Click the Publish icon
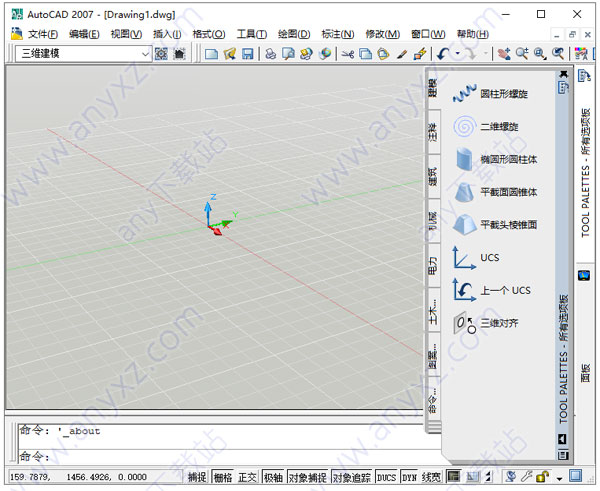600x491 pixels. click(x=307, y=54)
